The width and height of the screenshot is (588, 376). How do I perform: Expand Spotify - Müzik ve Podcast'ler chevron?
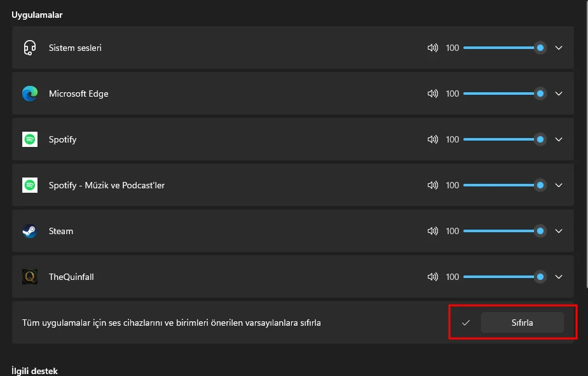pyautogui.click(x=559, y=185)
